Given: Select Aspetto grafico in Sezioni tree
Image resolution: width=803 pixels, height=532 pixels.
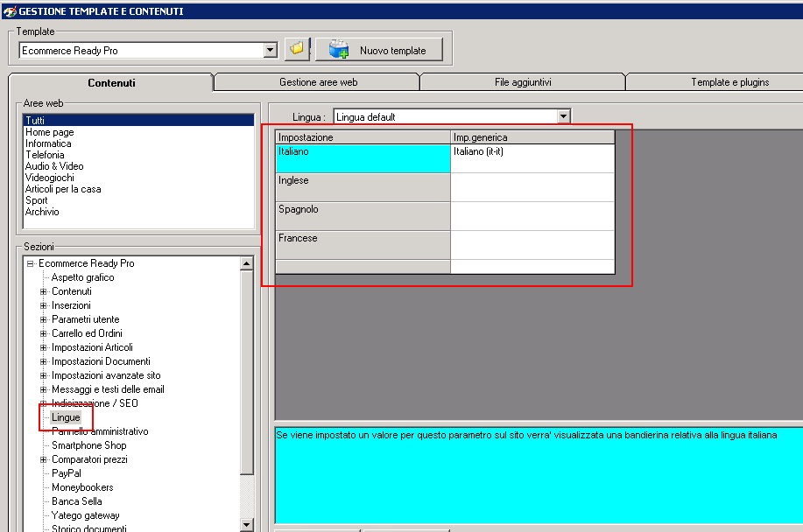Looking at the screenshot, I should pos(83,277).
